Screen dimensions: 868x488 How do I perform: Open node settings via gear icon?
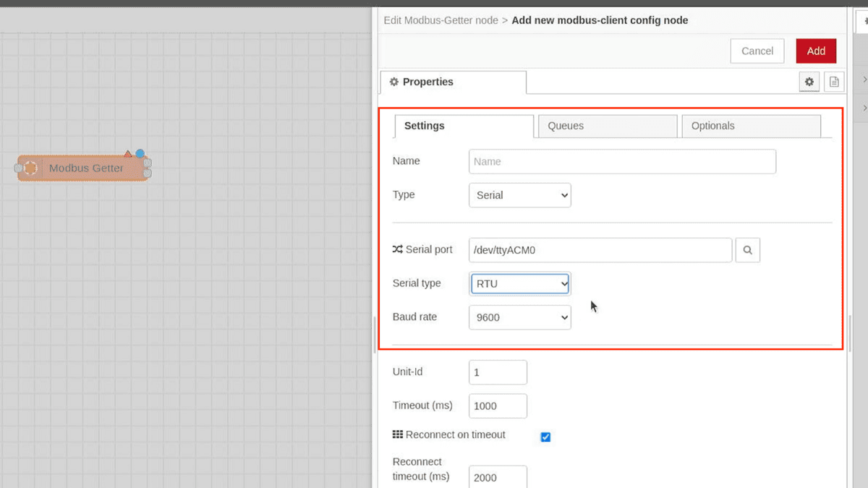809,82
